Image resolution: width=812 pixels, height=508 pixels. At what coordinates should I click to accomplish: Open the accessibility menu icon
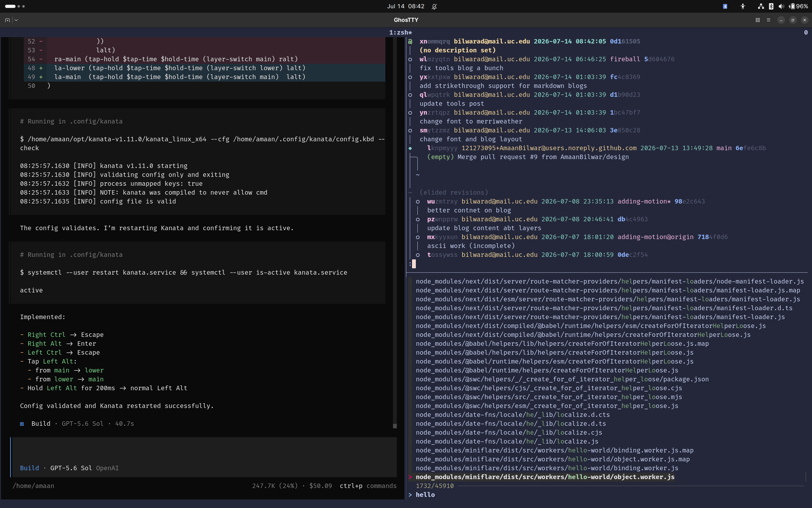click(x=743, y=6)
